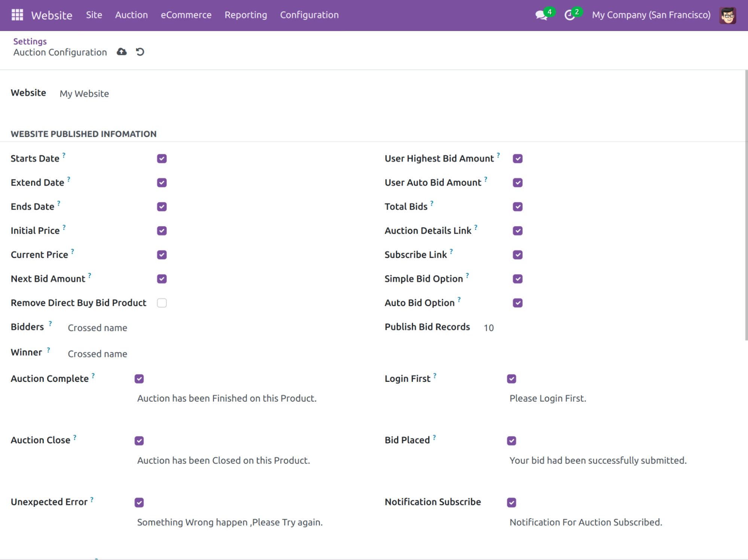This screenshot has height=560, width=748.
Task: Toggle the Total Bids checkbox
Action: [x=518, y=207]
